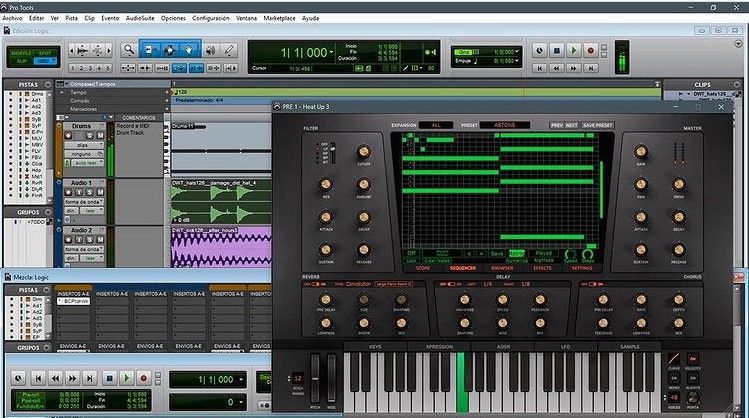This screenshot has height=418, width=749.
Task: Click Stop in the floating transport
Action: (x=109, y=378)
